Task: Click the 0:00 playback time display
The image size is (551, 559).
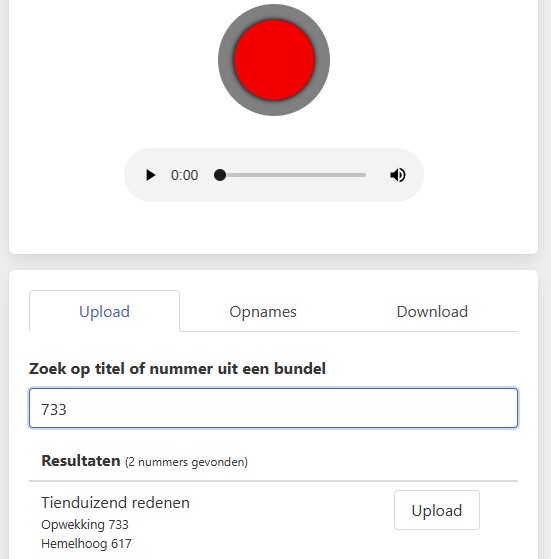Action: pyautogui.click(x=184, y=175)
